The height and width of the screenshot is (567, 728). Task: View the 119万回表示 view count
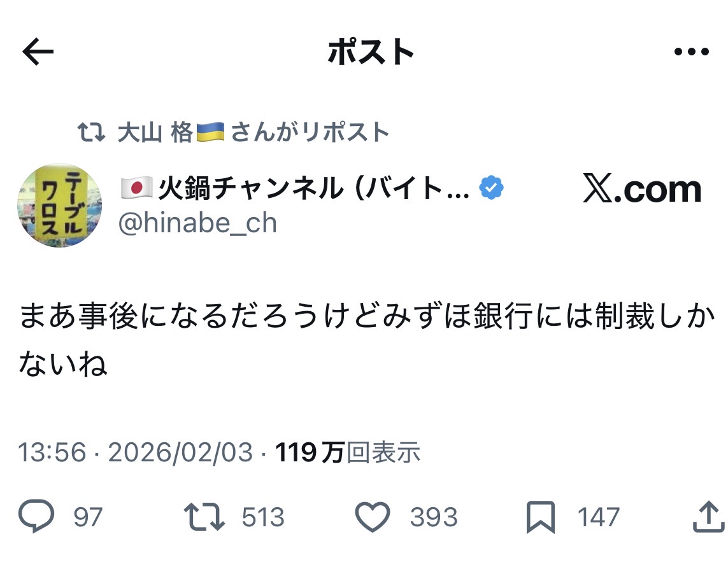point(348,452)
